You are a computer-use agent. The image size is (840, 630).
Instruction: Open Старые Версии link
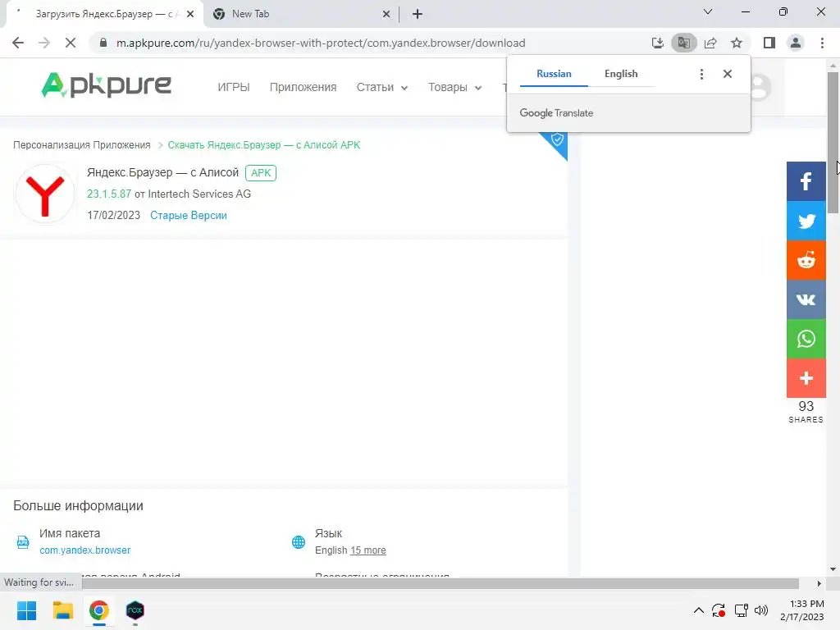pos(189,216)
